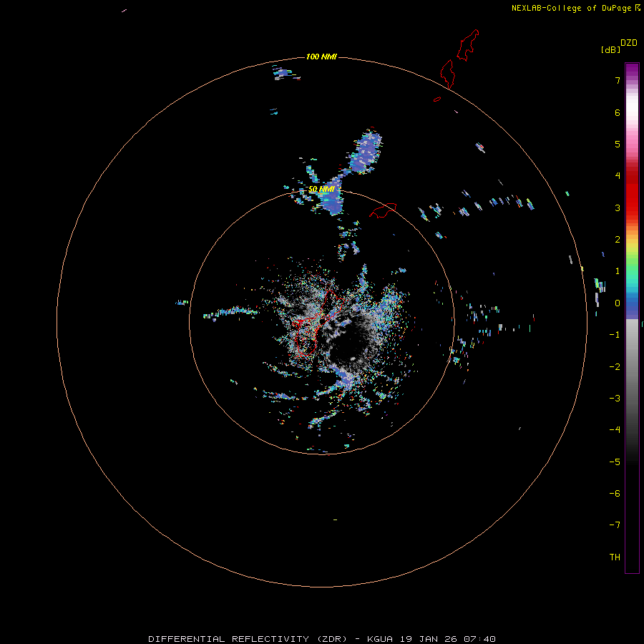Image resolution: width=644 pixels, height=644 pixels.
Task: Click the [dB] unit label
Action: pos(611,49)
